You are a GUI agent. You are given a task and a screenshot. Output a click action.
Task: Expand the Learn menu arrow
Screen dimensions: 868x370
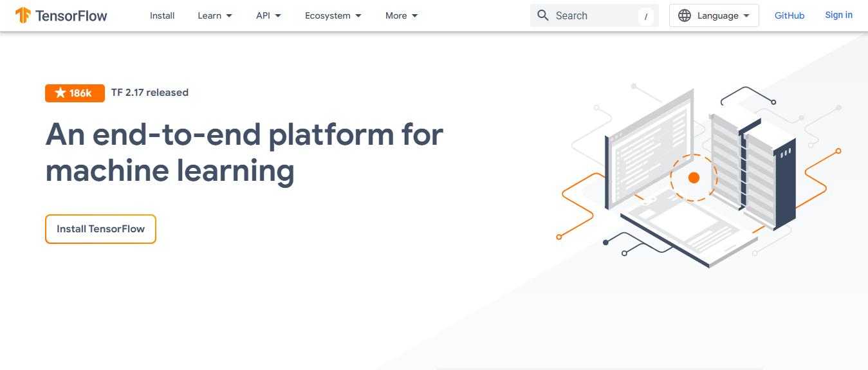(x=229, y=15)
